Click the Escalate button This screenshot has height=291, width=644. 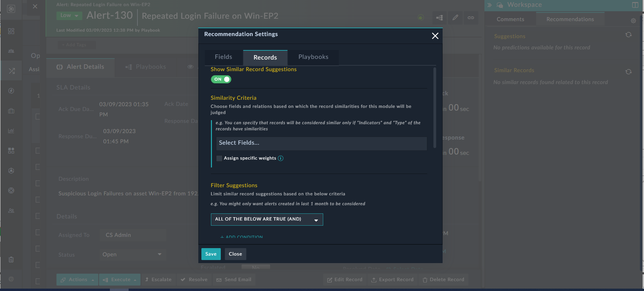click(158, 279)
